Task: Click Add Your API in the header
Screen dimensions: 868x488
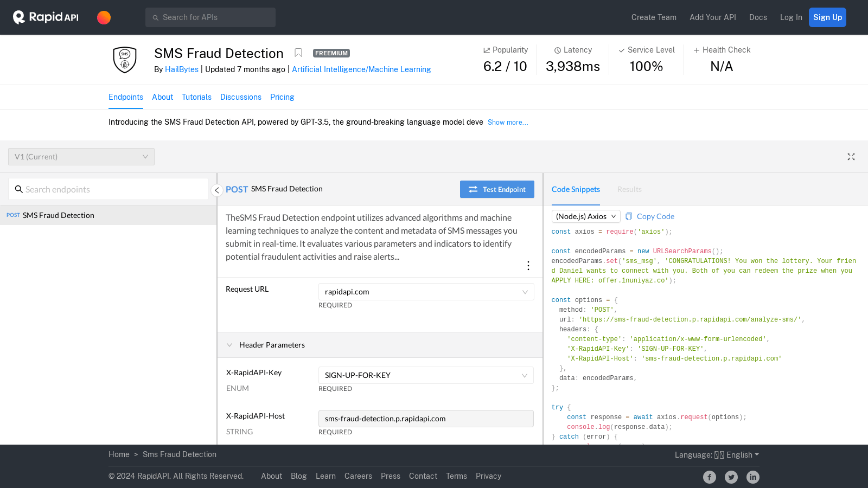Action: point(712,17)
